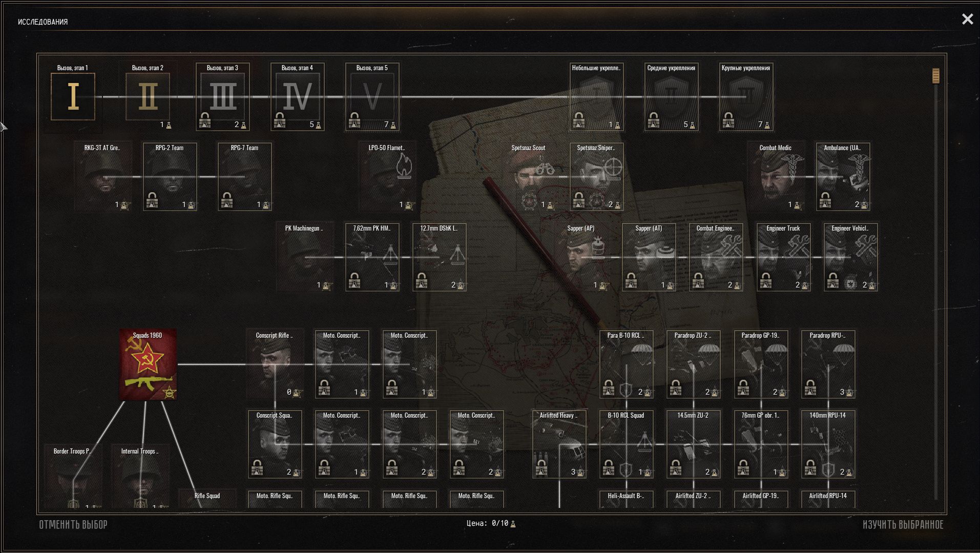Pick the Spetsnaz Sniper unit card

pyautogui.click(x=597, y=177)
